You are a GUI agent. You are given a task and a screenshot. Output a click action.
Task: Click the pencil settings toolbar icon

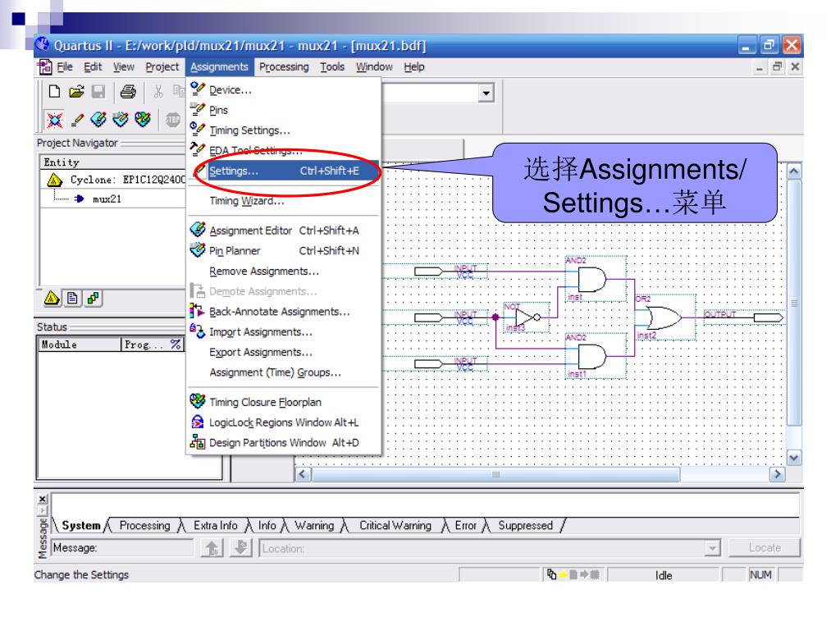pyautogui.click(x=77, y=120)
